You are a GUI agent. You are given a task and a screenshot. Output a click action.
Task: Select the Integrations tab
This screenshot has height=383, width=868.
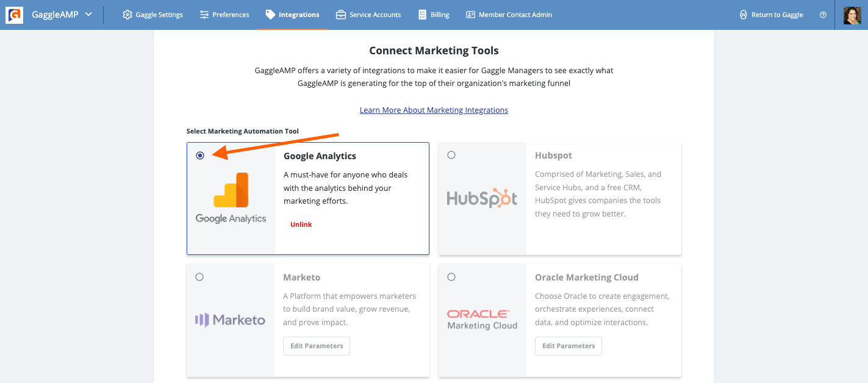coord(293,15)
